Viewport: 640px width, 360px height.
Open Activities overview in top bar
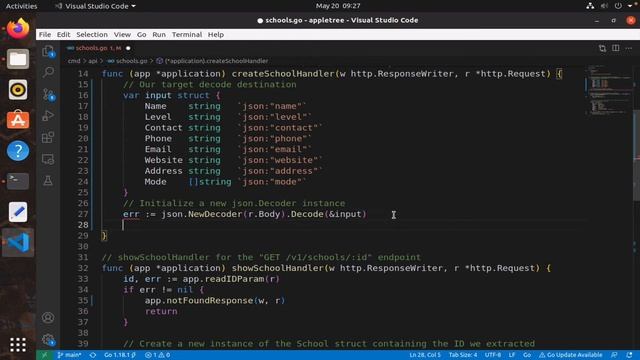[x=21, y=6]
